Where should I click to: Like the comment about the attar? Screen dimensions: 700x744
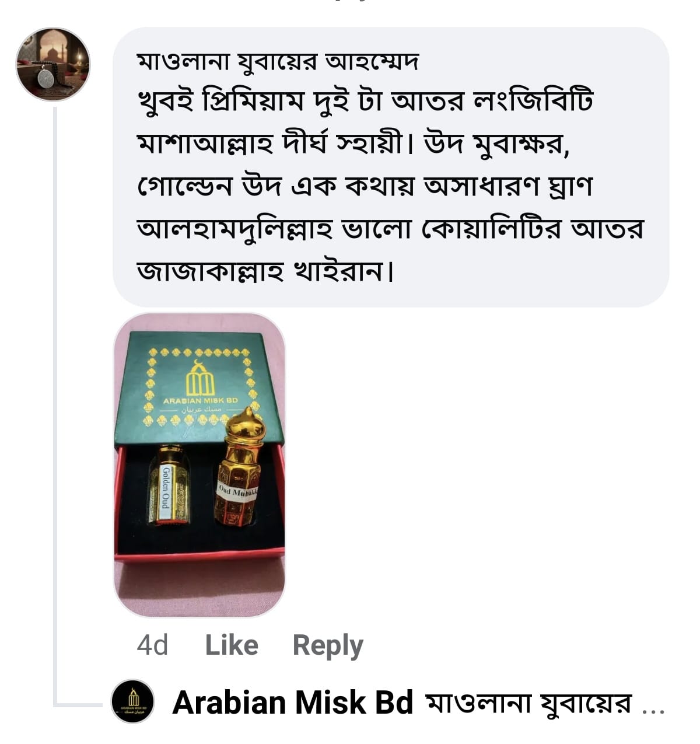coord(232,645)
